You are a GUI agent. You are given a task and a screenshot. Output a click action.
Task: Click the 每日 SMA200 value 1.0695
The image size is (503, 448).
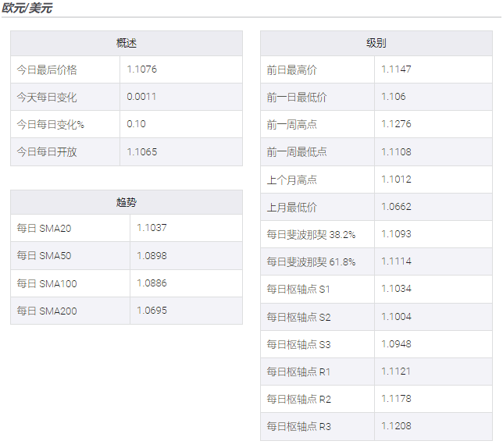click(x=152, y=311)
